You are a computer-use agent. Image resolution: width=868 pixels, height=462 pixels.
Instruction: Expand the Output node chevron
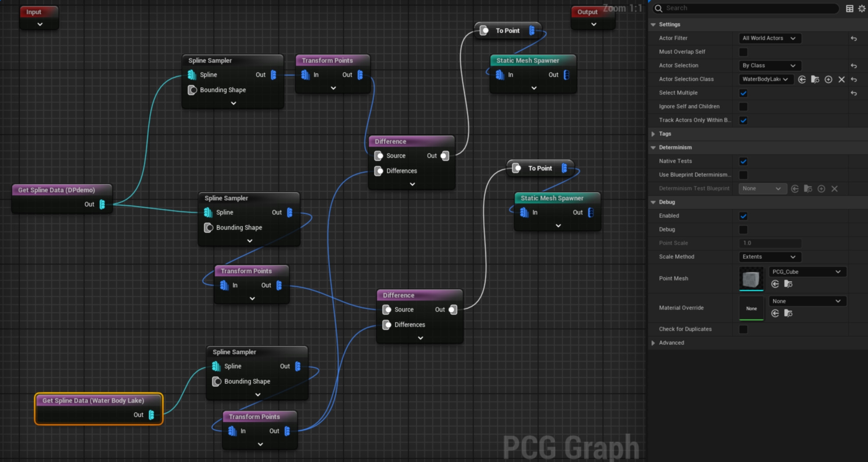coord(593,25)
